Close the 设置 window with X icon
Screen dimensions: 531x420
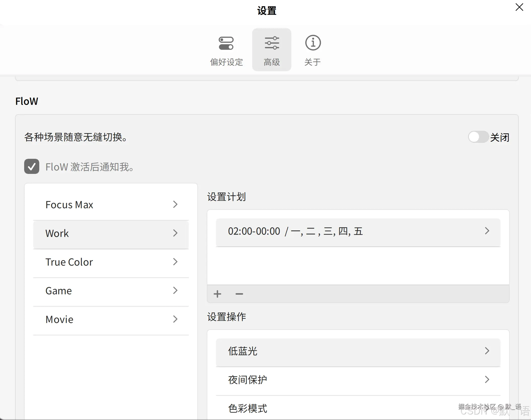(519, 7)
